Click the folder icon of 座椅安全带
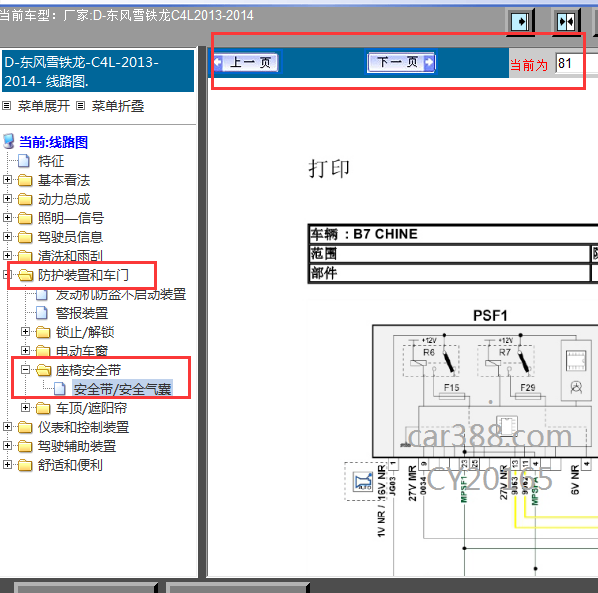The height and width of the screenshot is (593, 598). pyautogui.click(x=43, y=370)
